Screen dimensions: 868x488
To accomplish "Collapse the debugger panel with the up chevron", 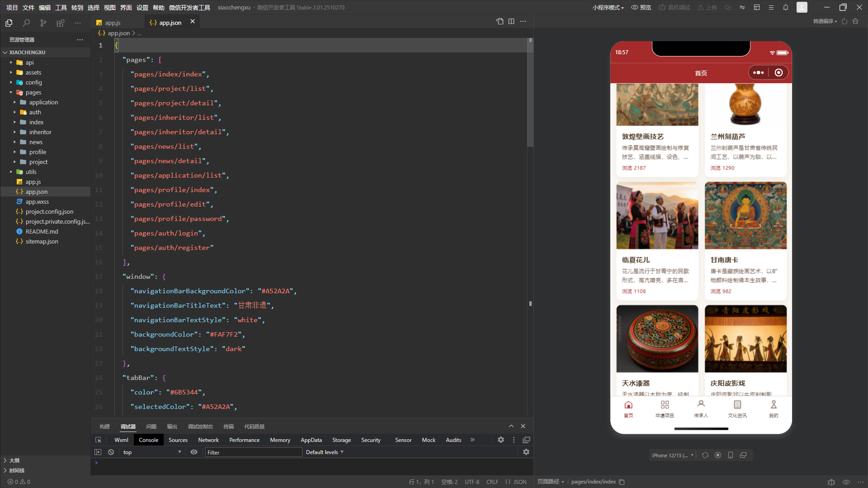I will click(511, 426).
